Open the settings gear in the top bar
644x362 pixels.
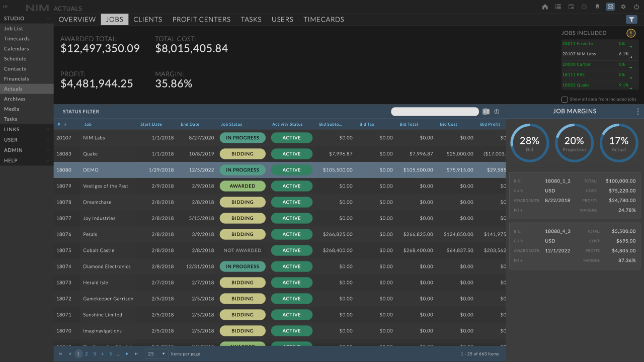[x=623, y=8]
